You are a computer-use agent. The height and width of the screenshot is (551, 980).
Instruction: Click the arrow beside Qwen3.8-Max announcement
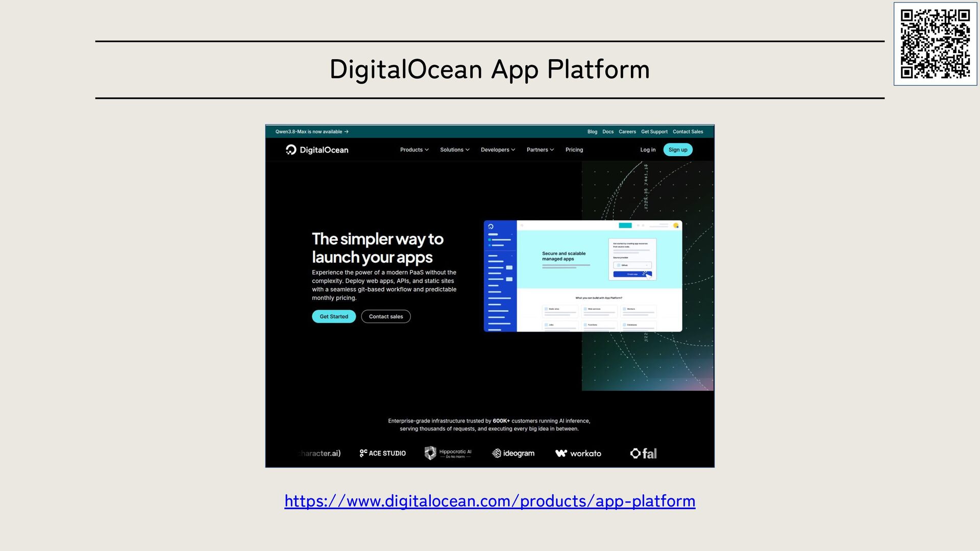tap(347, 132)
